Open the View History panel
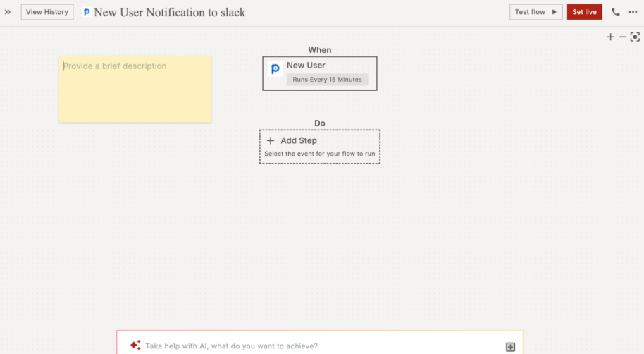This screenshot has height=354, width=644. [47, 12]
